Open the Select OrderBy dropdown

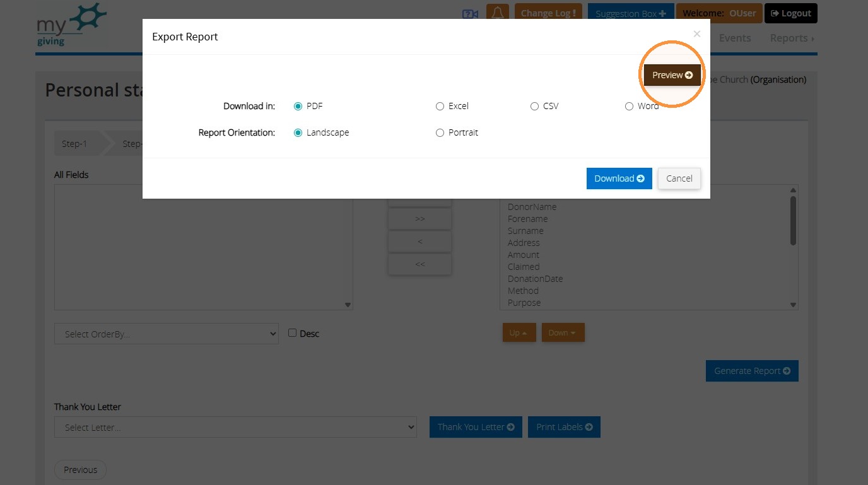(x=167, y=334)
